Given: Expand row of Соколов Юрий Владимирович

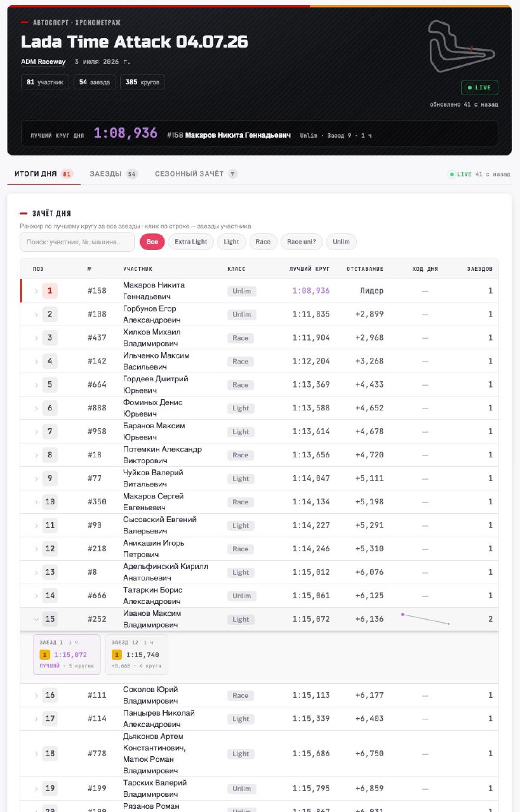Looking at the screenshot, I should tap(36, 695).
